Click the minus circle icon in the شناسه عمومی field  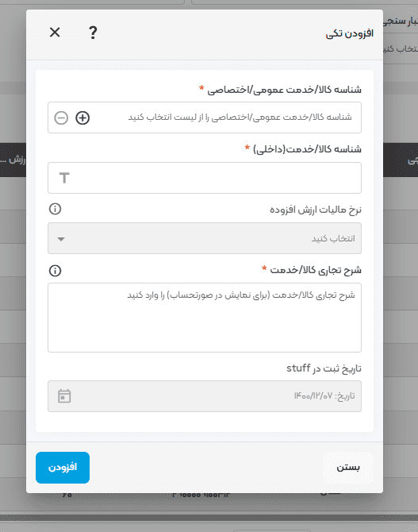61,118
